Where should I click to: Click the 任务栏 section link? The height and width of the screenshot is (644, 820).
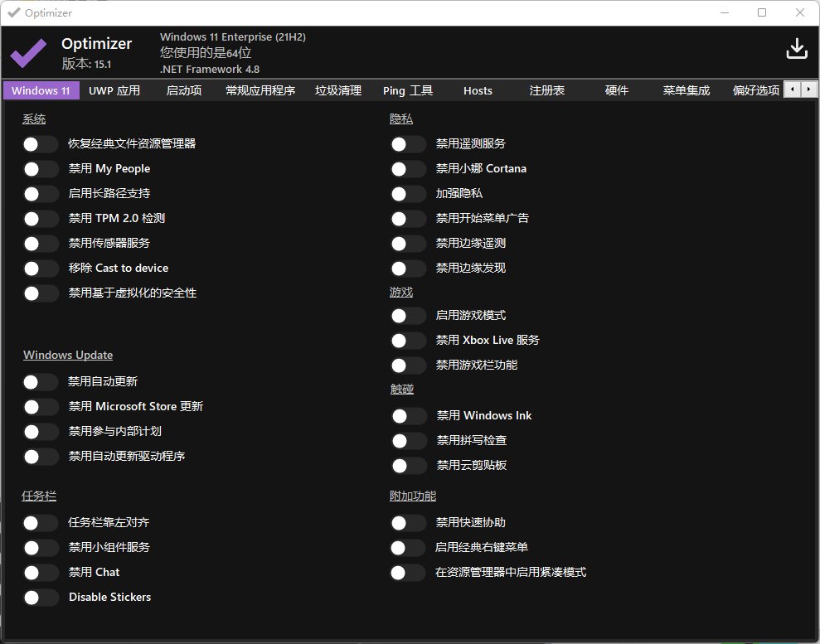tap(39, 496)
